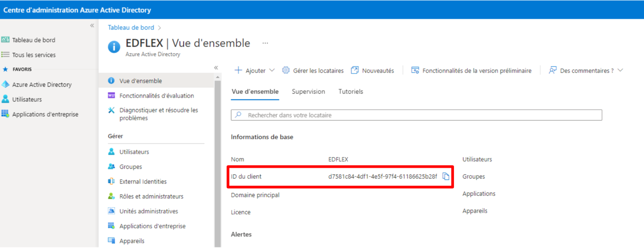Click the Domaine principal label
644x248 pixels.
coord(255,195)
